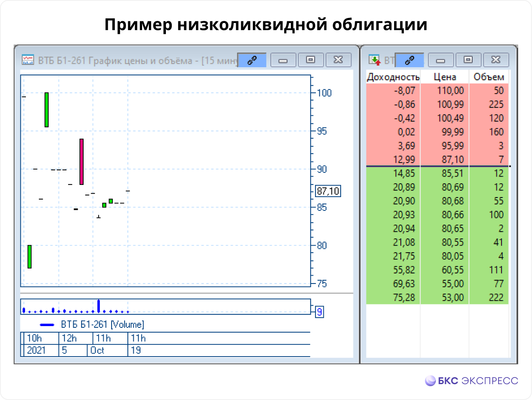Click the tall green candle near 100

coord(46,110)
